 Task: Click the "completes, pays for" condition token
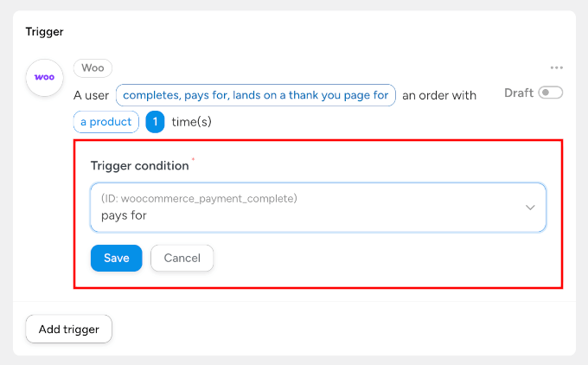[x=256, y=95]
